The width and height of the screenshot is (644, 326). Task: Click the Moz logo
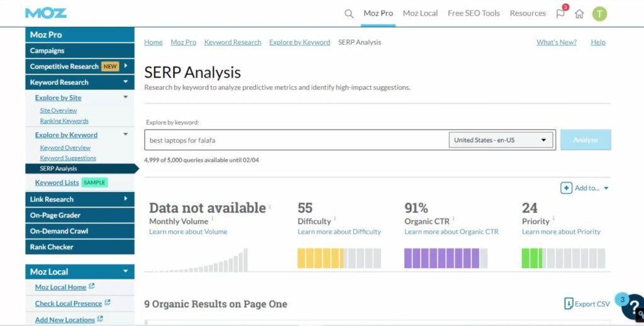pyautogui.click(x=45, y=13)
